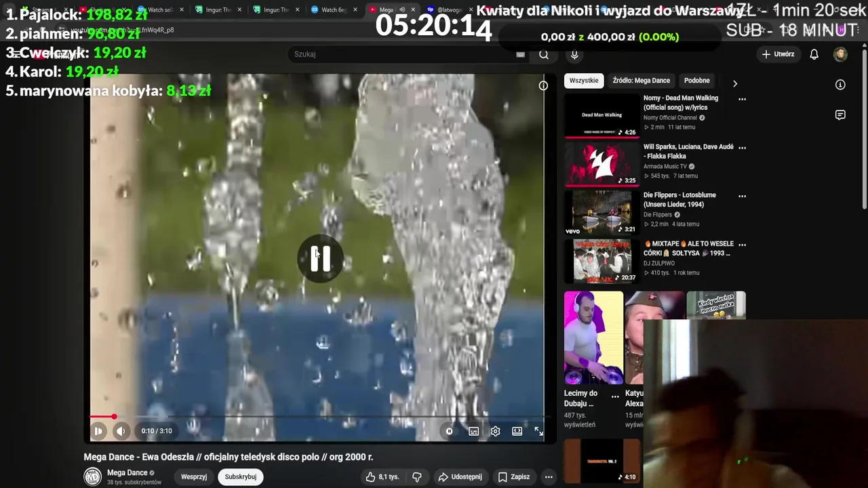The height and width of the screenshot is (488, 868).
Task: Select the Źródło: Mega Dance chip
Action: click(x=642, y=81)
